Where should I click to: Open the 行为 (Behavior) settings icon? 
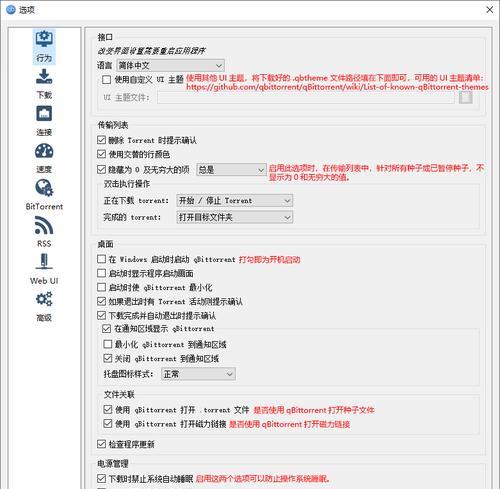[44, 39]
